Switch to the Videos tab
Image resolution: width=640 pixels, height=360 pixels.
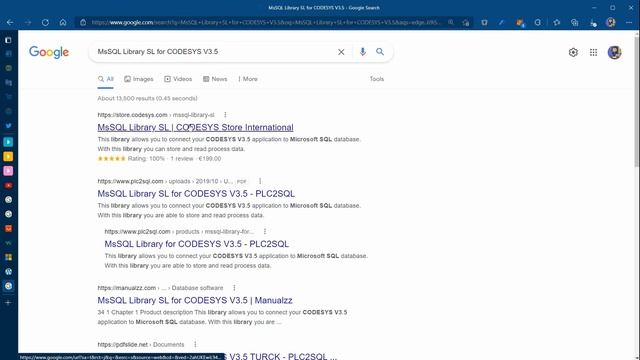click(x=178, y=79)
